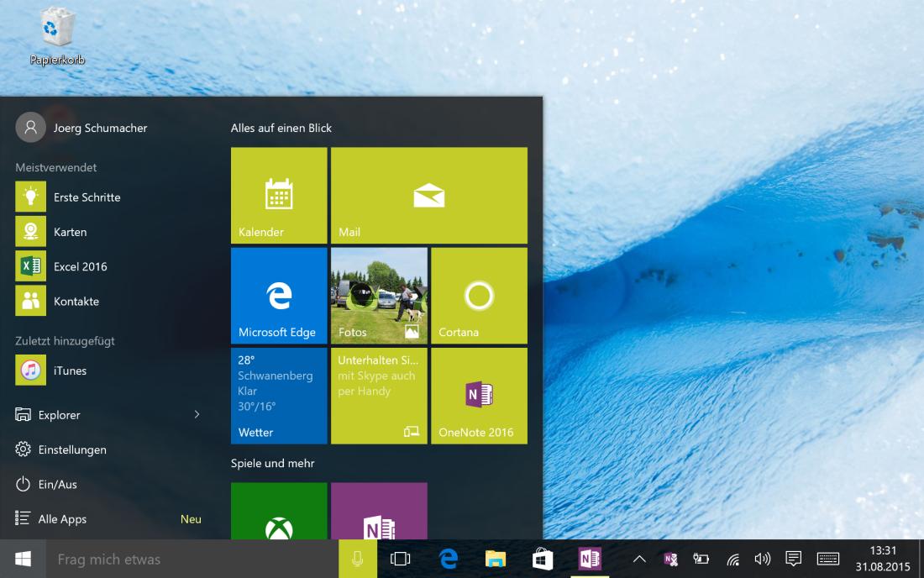Open Task View on the taskbar
The width and height of the screenshot is (924, 578).
pyautogui.click(x=400, y=559)
